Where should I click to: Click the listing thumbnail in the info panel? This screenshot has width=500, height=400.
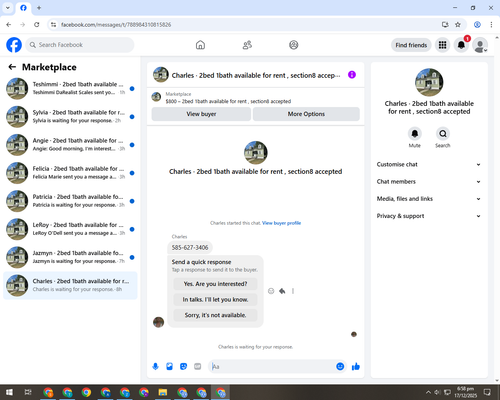point(429,82)
